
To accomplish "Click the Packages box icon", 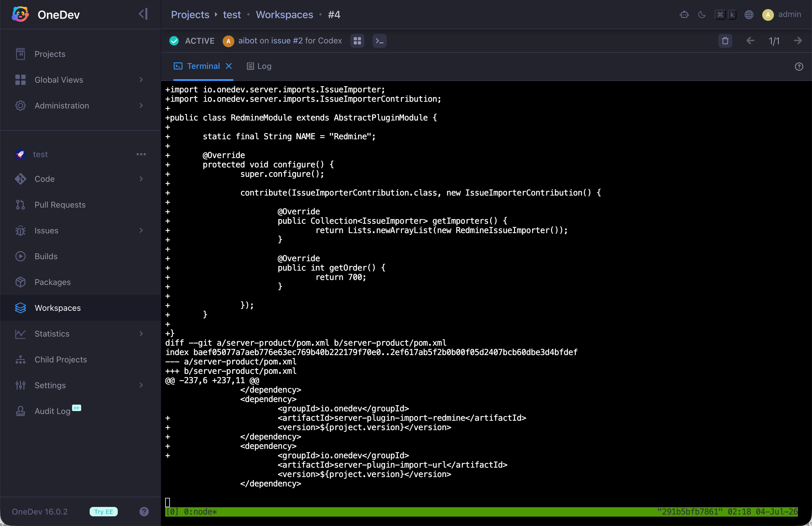I will pyautogui.click(x=21, y=282).
